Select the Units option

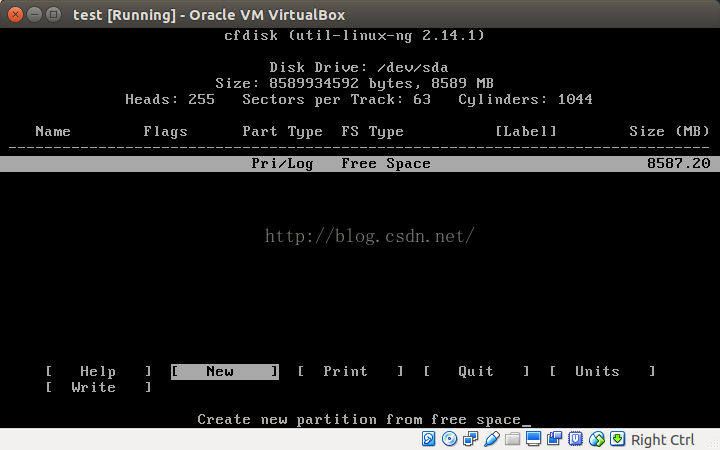602,371
